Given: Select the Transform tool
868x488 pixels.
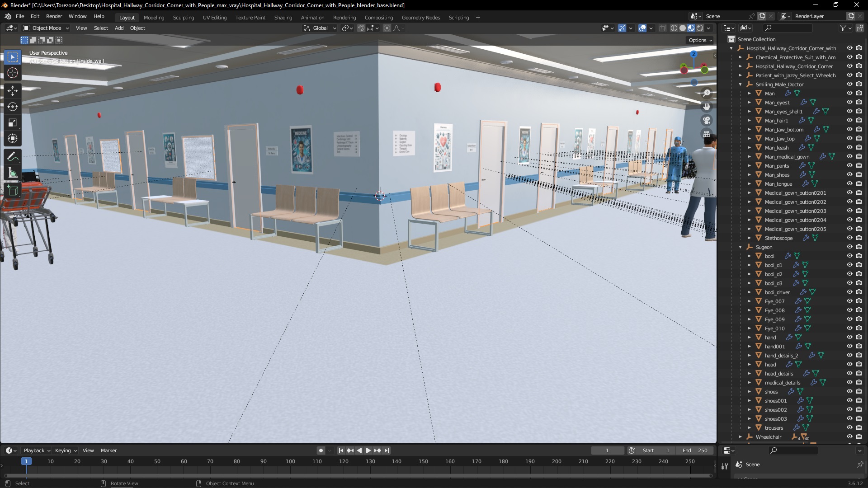Looking at the screenshot, I should (x=13, y=139).
